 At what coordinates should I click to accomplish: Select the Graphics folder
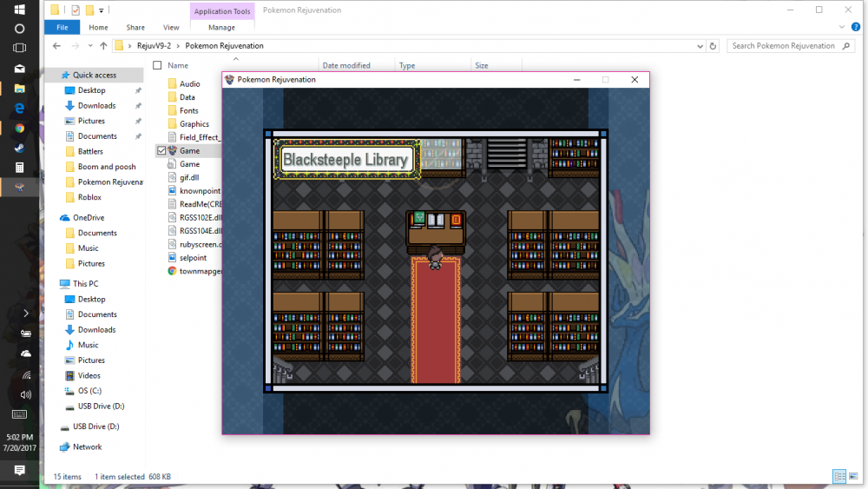point(194,124)
